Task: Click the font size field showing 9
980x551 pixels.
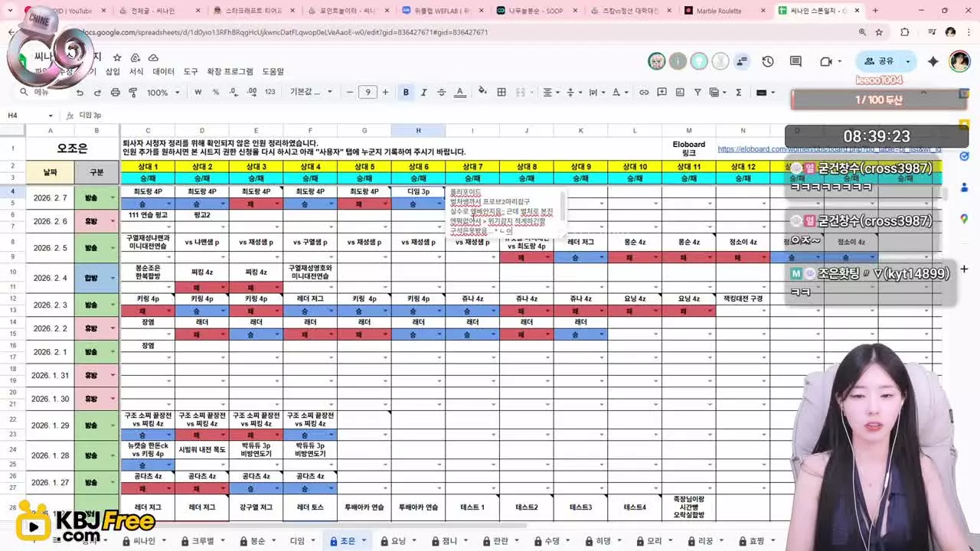Action: tap(367, 93)
